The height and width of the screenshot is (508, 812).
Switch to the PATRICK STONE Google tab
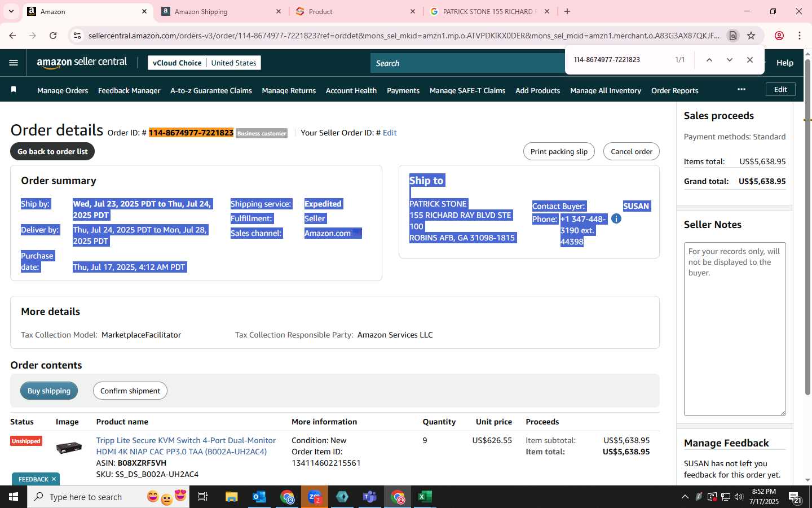(x=489, y=11)
